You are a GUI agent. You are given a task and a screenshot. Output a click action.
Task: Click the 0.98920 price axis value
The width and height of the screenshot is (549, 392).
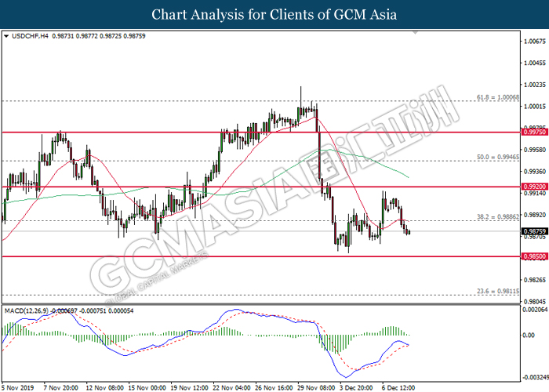[535, 215]
